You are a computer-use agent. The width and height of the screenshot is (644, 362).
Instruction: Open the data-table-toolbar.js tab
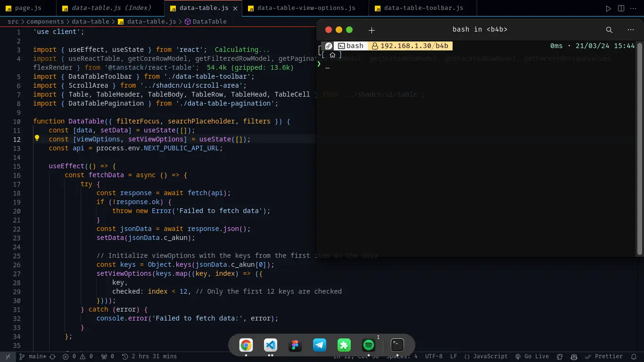[423, 8]
